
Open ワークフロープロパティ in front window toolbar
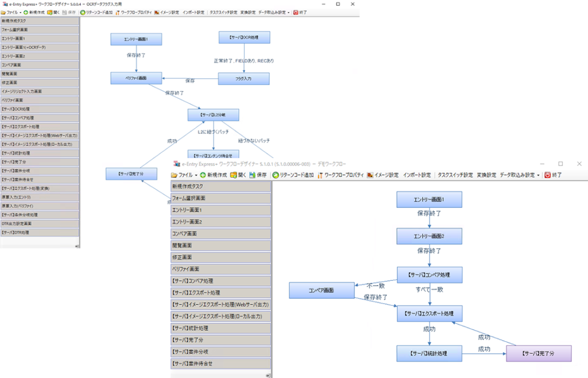click(x=320, y=175)
